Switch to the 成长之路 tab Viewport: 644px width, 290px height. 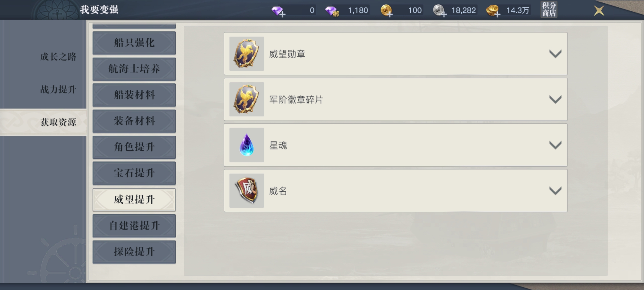[58, 57]
